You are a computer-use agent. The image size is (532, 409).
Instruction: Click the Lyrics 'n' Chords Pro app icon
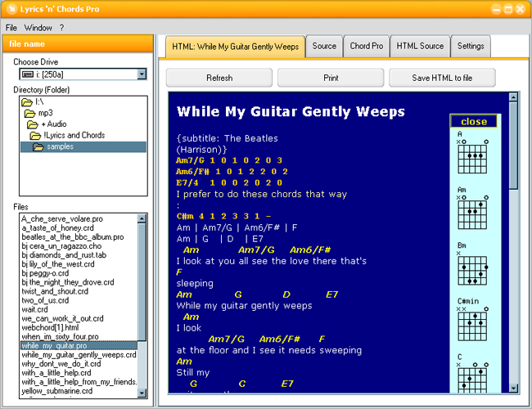point(11,9)
